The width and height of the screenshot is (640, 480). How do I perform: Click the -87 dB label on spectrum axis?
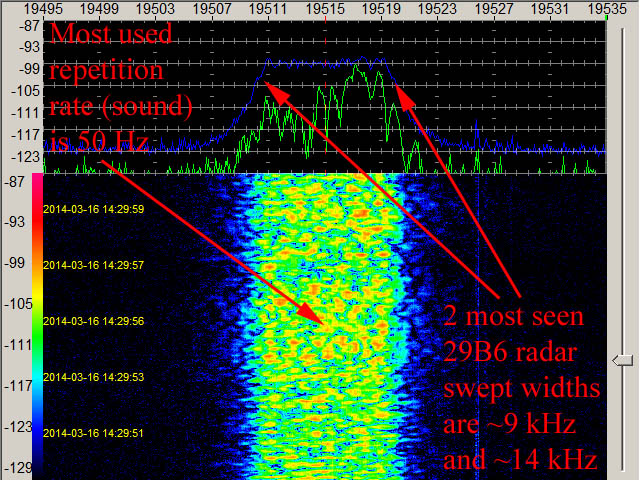coord(29,27)
